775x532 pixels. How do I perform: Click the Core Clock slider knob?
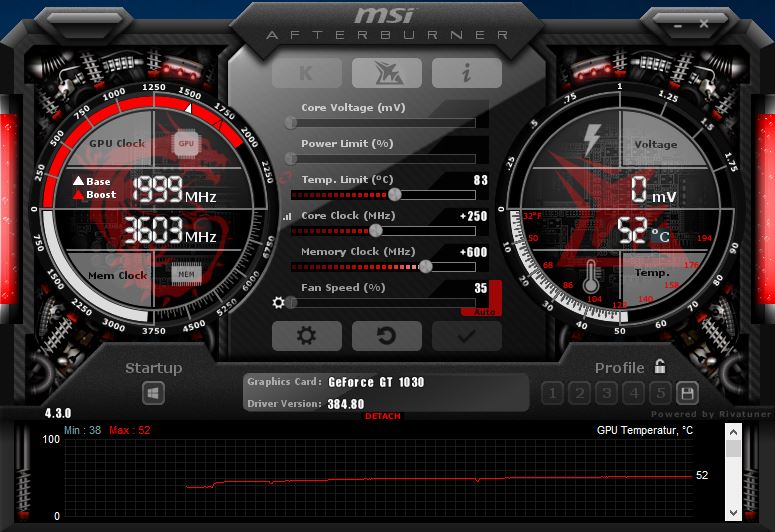tap(376, 230)
